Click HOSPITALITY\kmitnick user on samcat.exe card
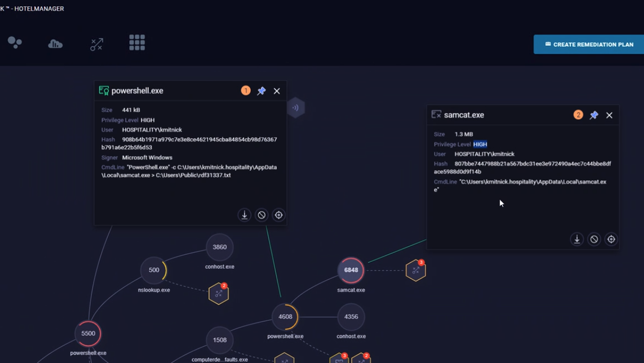The image size is (644, 363). [x=485, y=154]
